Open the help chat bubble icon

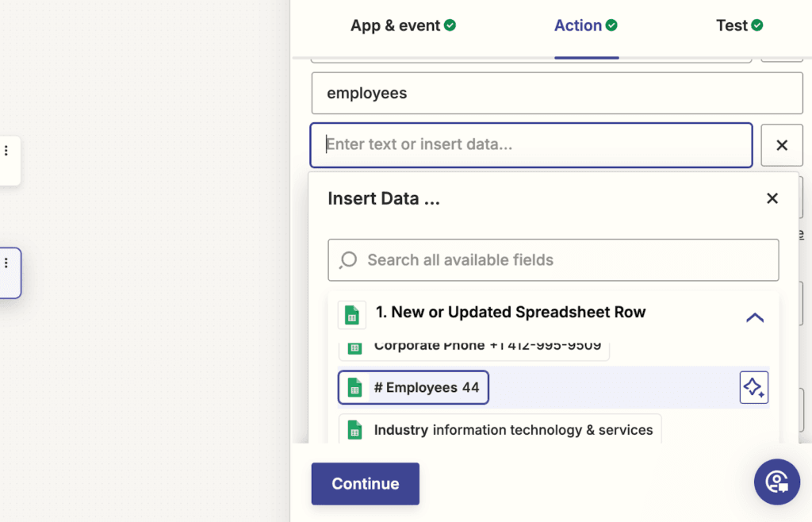point(776,482)
